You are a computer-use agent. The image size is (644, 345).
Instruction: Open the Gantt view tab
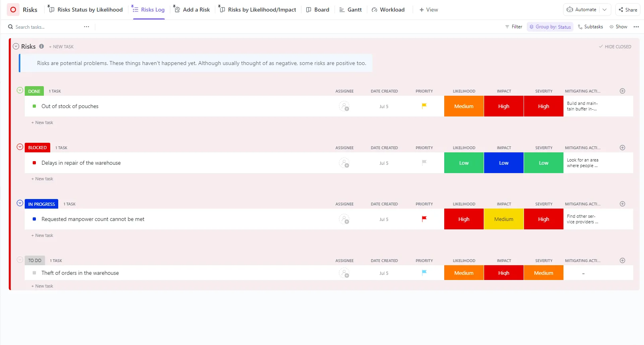[351, 10]
